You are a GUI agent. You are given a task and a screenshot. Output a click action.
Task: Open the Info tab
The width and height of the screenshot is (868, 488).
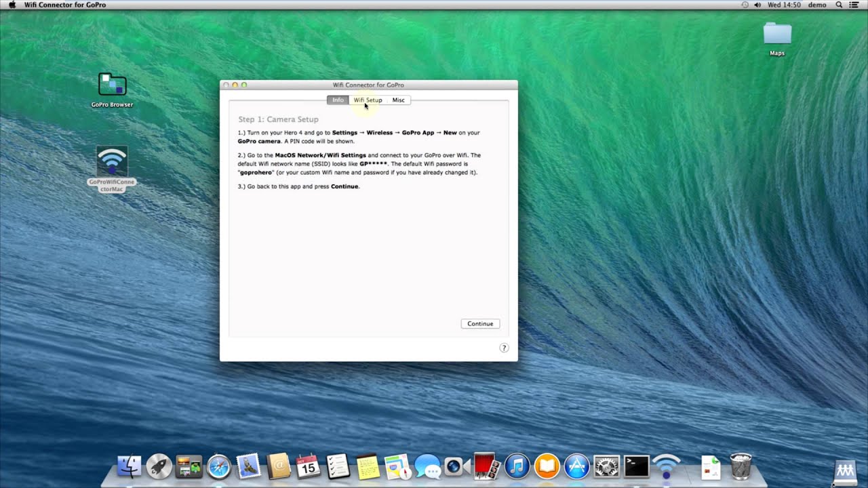point(338,100)
